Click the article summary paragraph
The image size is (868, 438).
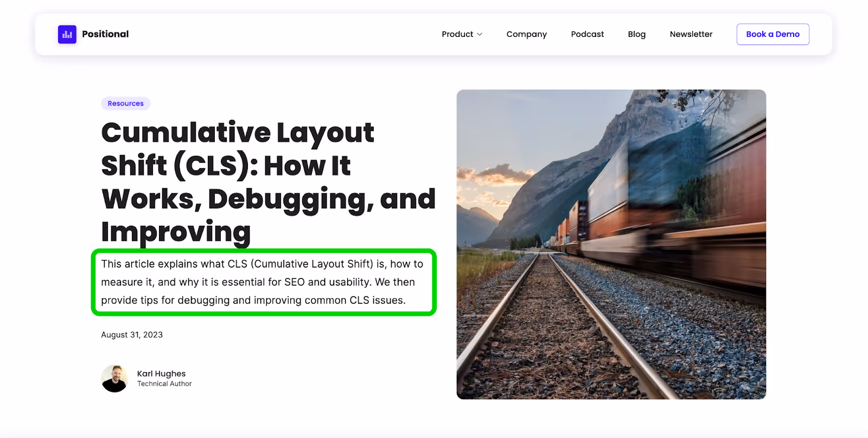point(262,282)
